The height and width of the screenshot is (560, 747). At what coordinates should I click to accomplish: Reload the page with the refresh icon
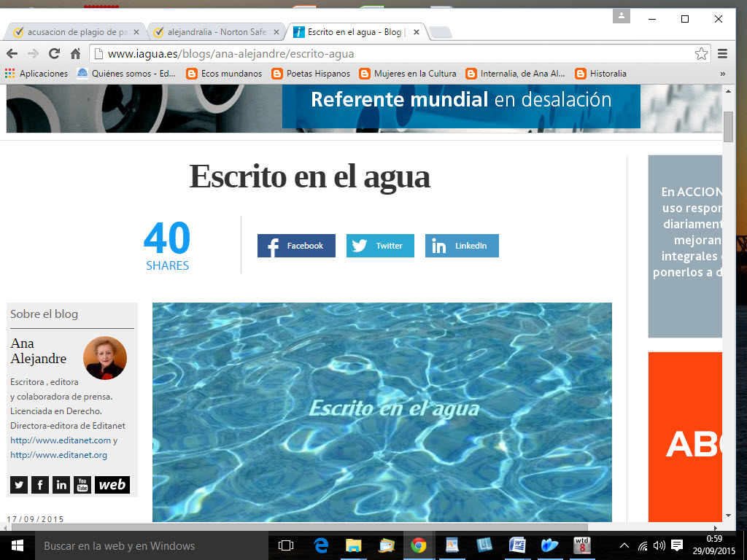(54, 54)
